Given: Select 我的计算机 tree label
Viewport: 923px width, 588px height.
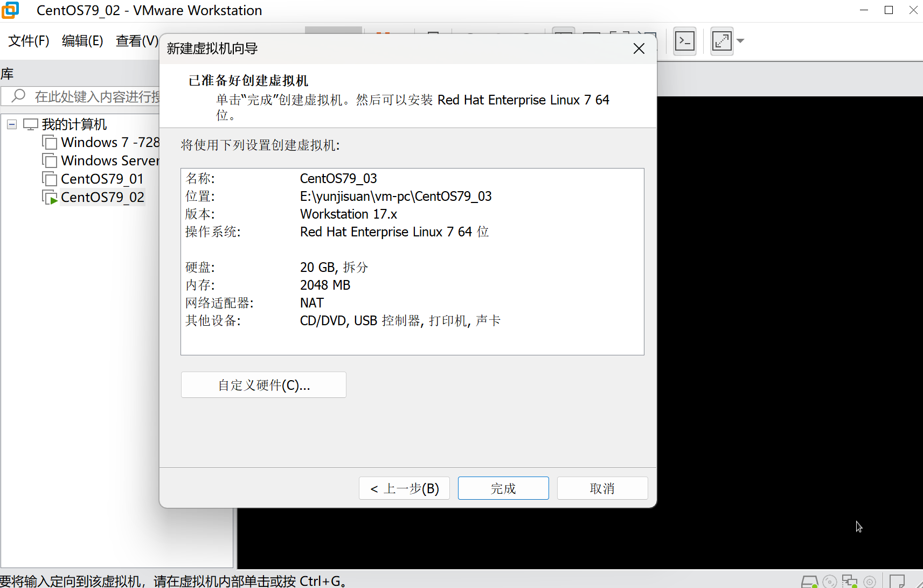Looking at the screenshot, I should (74, 124).
